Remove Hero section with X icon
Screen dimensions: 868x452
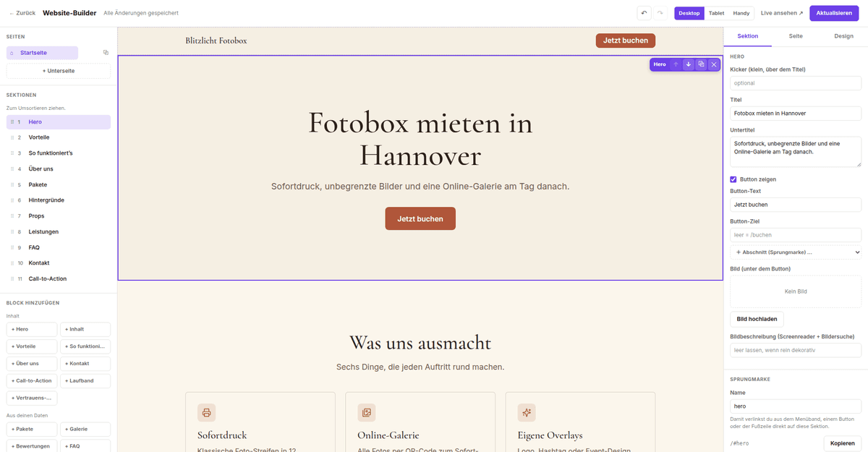tap(714, 64)
